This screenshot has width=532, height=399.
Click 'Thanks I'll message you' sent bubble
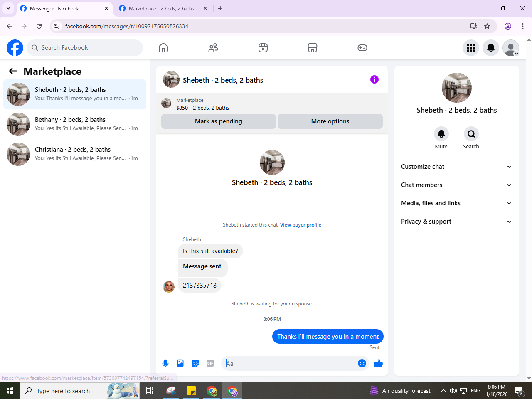328,337
